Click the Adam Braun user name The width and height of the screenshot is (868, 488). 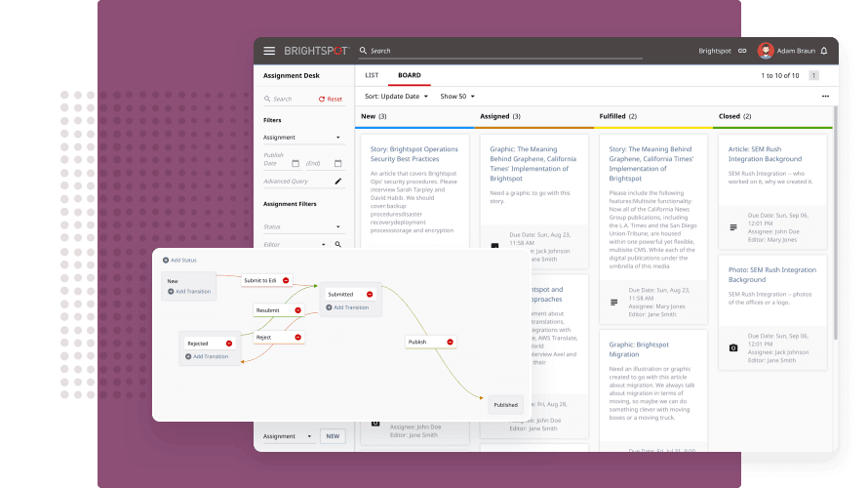pyautogui.click(x=796, y=51)
